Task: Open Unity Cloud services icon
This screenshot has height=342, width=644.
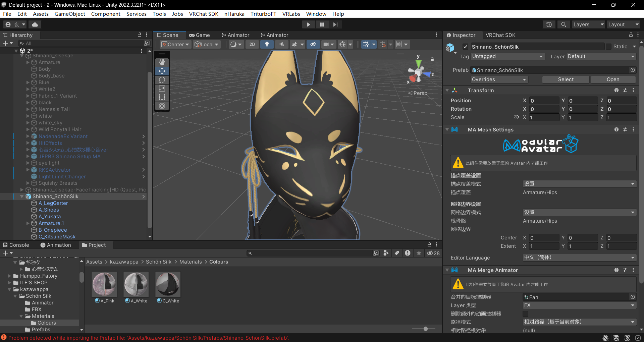Action: click(35, 24)
